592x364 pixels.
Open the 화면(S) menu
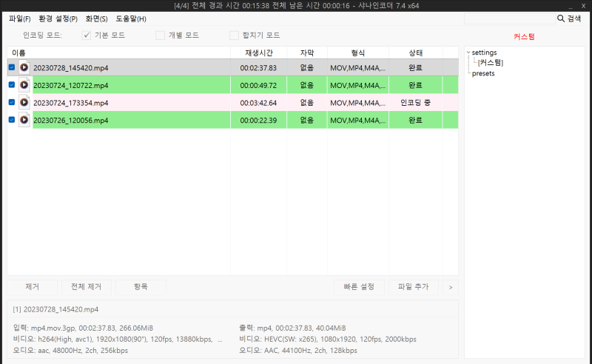[x=96, y=18]
